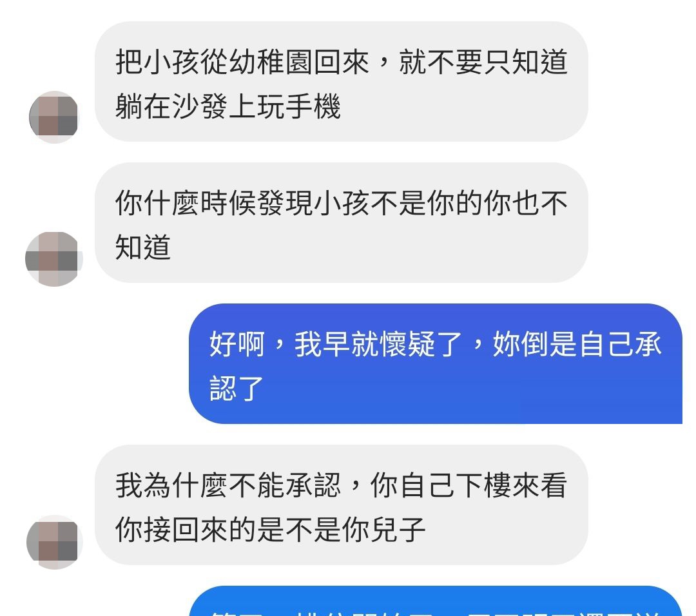
Task: Select the gray bubble about 幼稚園
Action: point(342,82)
